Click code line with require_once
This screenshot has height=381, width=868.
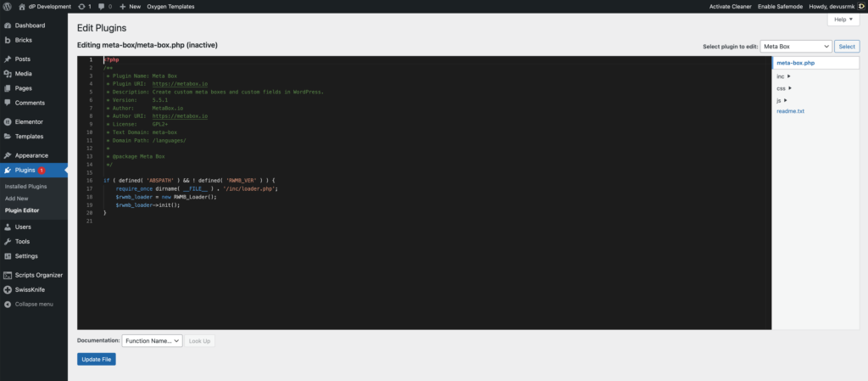[197, 189]
